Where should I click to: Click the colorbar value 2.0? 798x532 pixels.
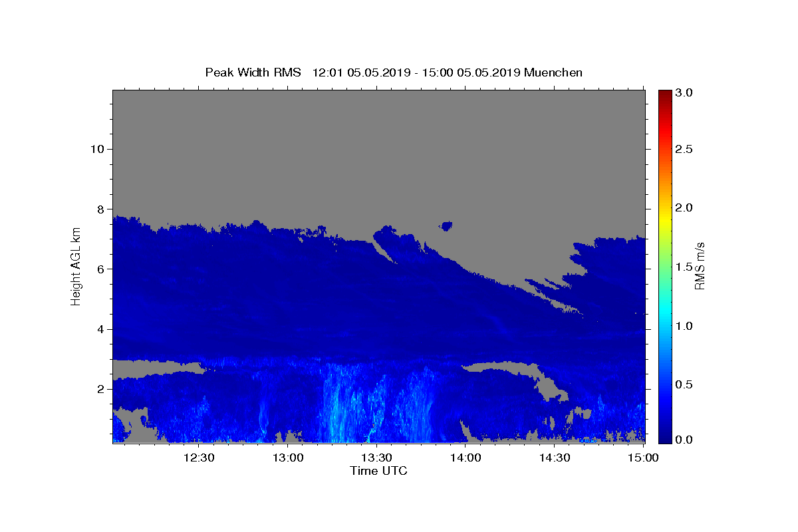(x=685, y=207)
